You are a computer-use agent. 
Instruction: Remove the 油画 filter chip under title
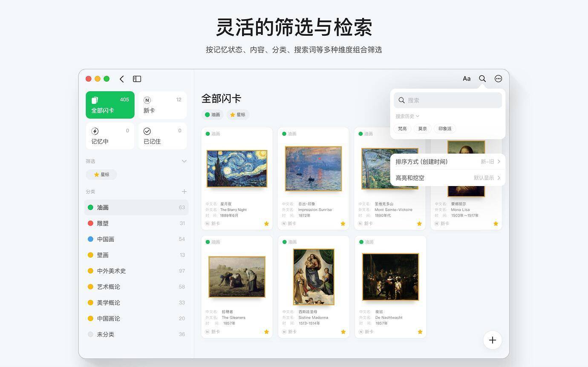pos(213,115)
